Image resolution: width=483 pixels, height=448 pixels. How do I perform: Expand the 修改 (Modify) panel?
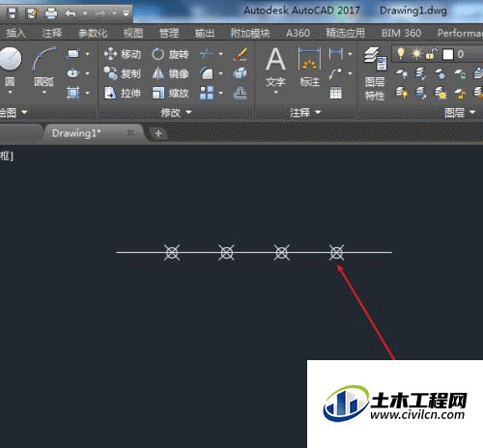click(176, 112)
